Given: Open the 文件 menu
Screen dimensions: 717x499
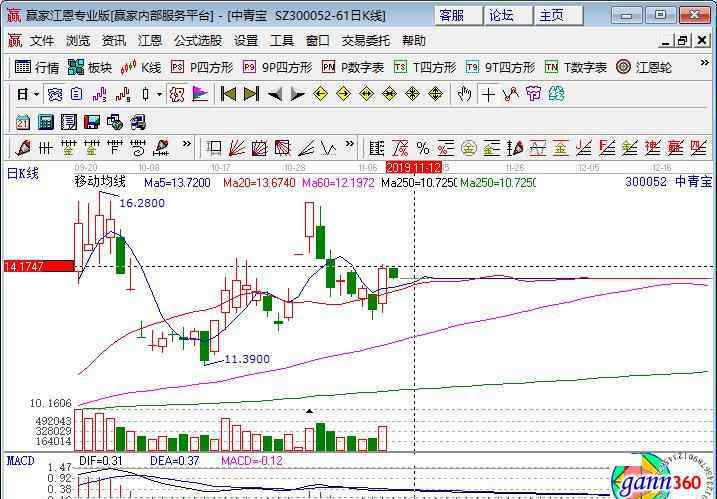Looking at the screenshot, I should click(42, 41).
